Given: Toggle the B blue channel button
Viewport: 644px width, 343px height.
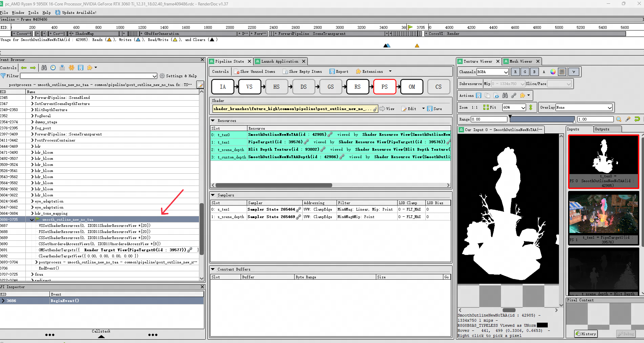Looking at the screenshot, I should pyautogui.click(x=535, y=72).
